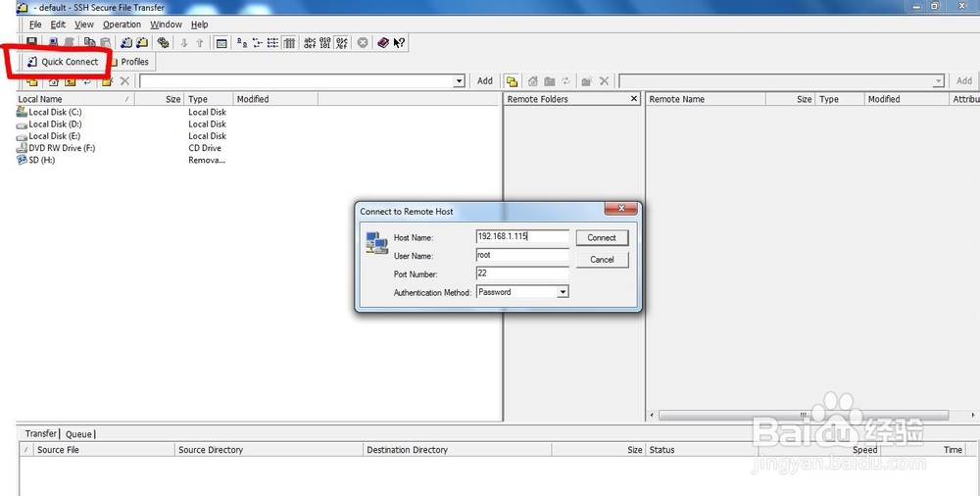Click the remote Home folder icon
This screenshot has height=496, width=980.
click(532, 81)
